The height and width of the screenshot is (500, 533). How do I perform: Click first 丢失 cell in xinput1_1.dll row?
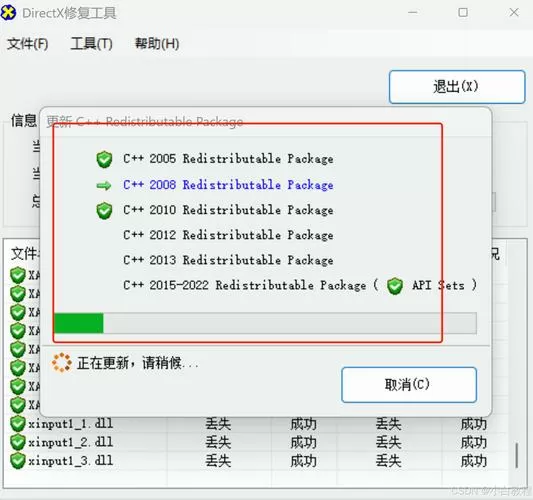(219, 424)
